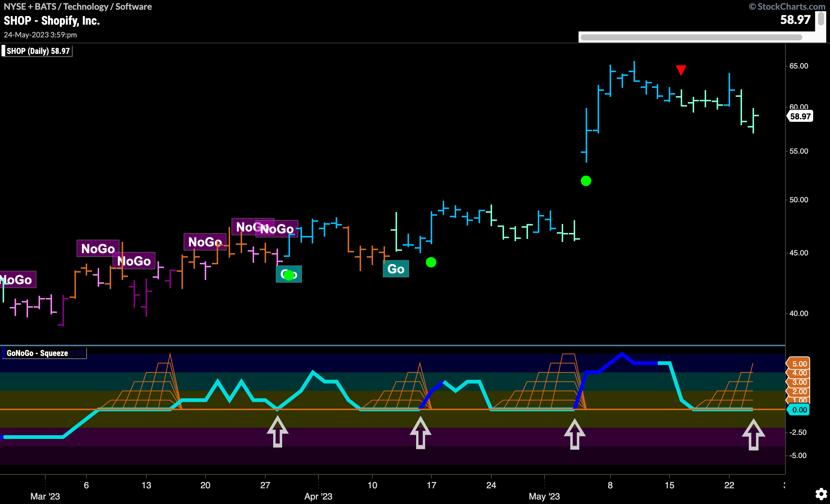Screen dimensions: 830x504
Task: Click the Apr '23 date axis label
Action: [318, 497]
